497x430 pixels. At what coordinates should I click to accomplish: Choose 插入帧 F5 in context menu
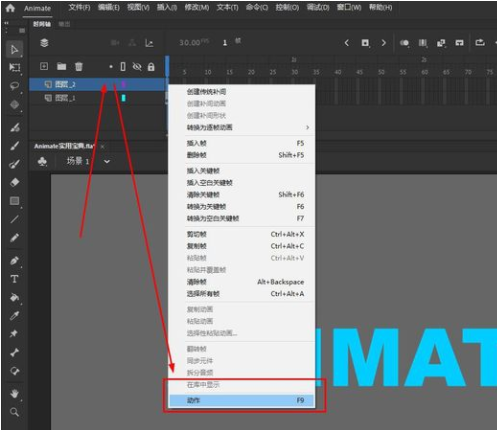click(x=242, y=143)
